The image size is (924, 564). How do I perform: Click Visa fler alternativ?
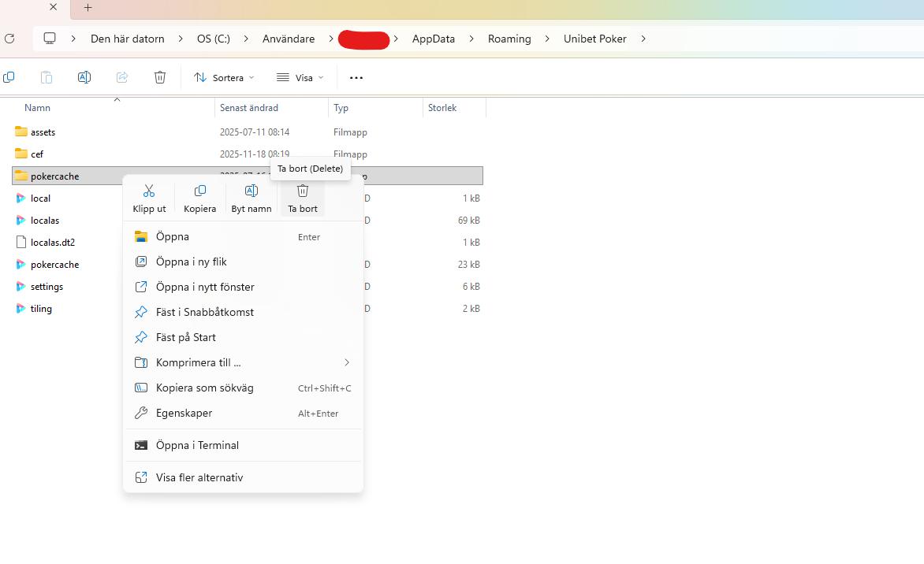(199, 477)
